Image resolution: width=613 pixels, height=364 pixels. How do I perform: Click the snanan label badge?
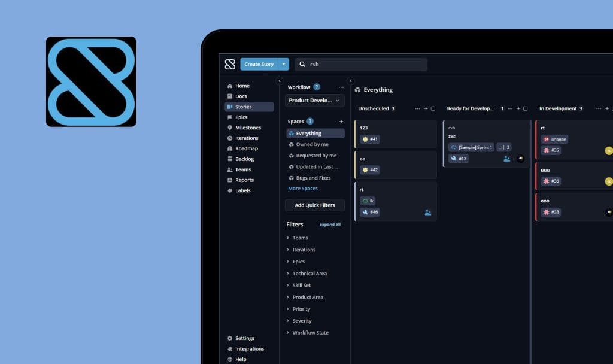[x=555, y=139]
